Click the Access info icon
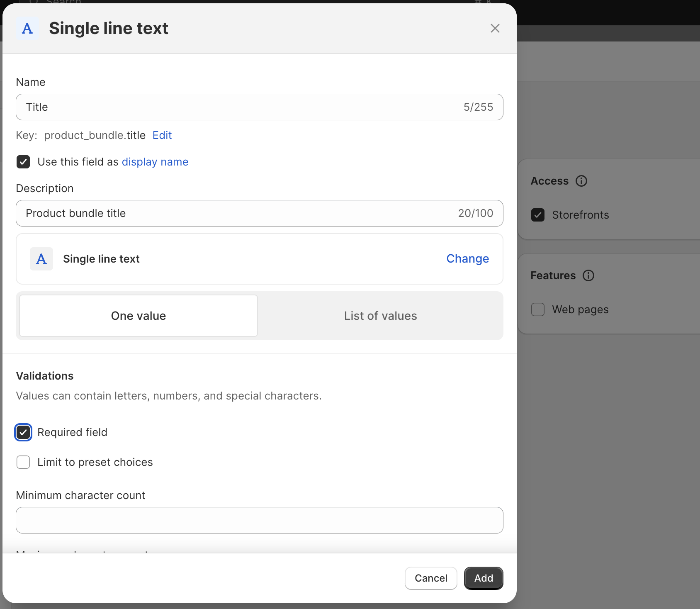This screenshot has height=609, width=700. pyautogui.click(x=581, y=181)
